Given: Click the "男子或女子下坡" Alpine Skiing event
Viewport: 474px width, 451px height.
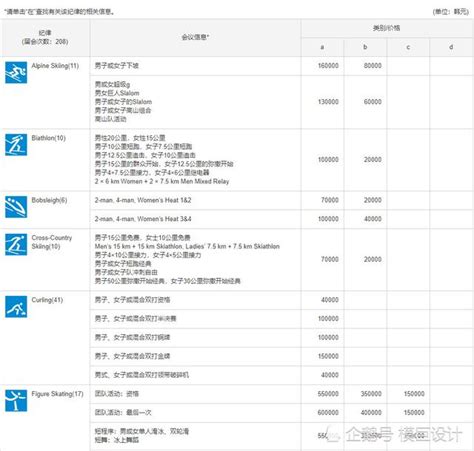Looking at the screenshot, I should click(x=117, y=66).
